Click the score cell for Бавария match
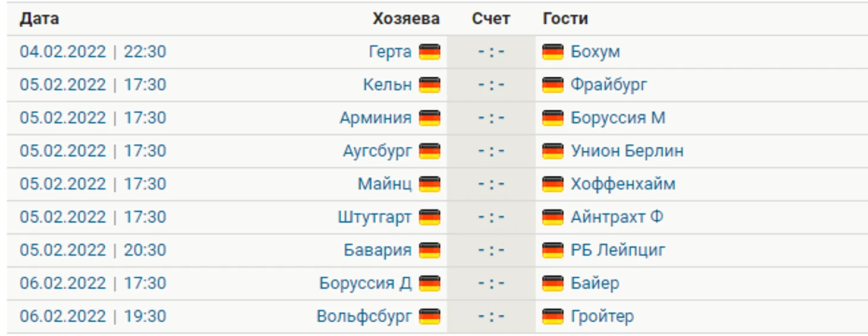 tap(491, 251)
